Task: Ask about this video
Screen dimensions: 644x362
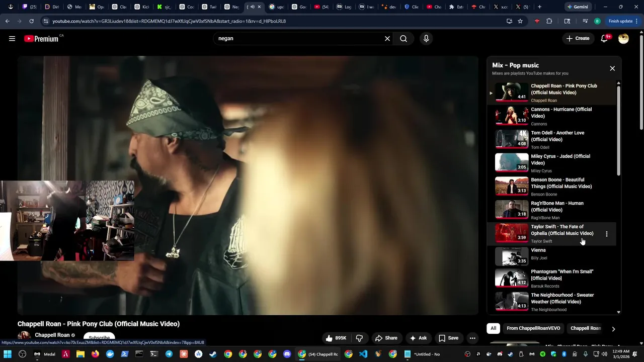Action: 418,338
